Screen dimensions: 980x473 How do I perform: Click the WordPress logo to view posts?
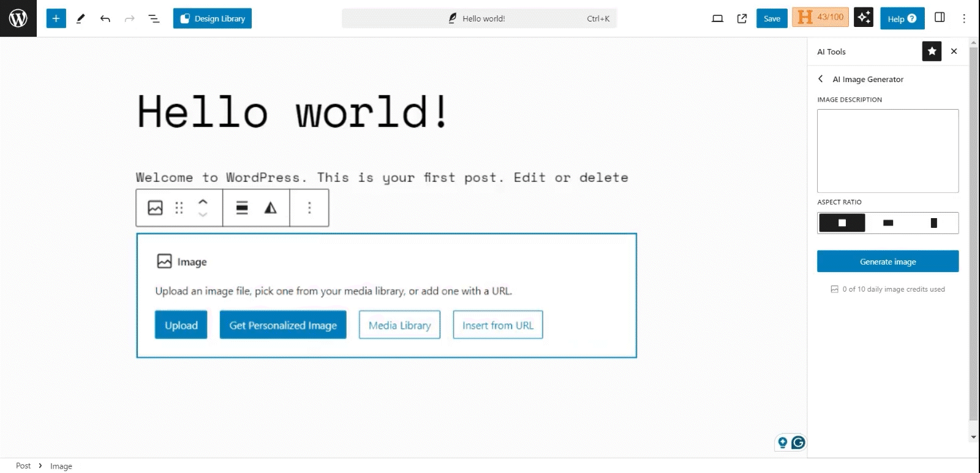click(18, 18)
